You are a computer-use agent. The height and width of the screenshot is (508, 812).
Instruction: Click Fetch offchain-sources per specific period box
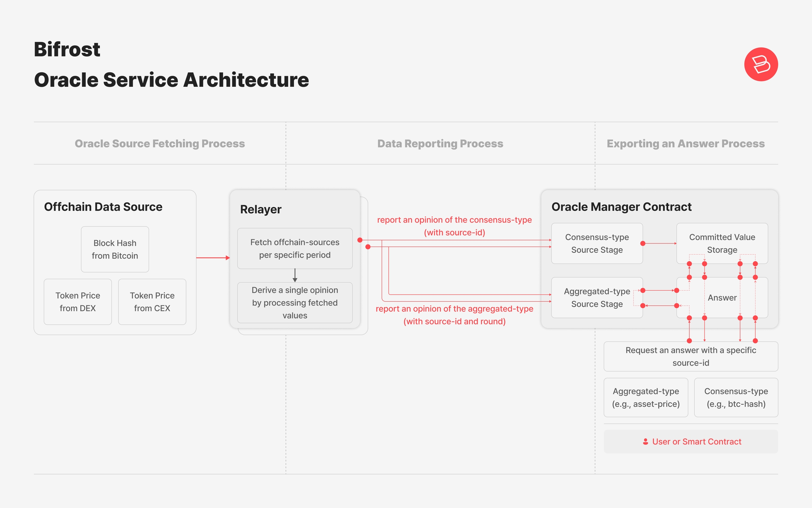point(295,249)
